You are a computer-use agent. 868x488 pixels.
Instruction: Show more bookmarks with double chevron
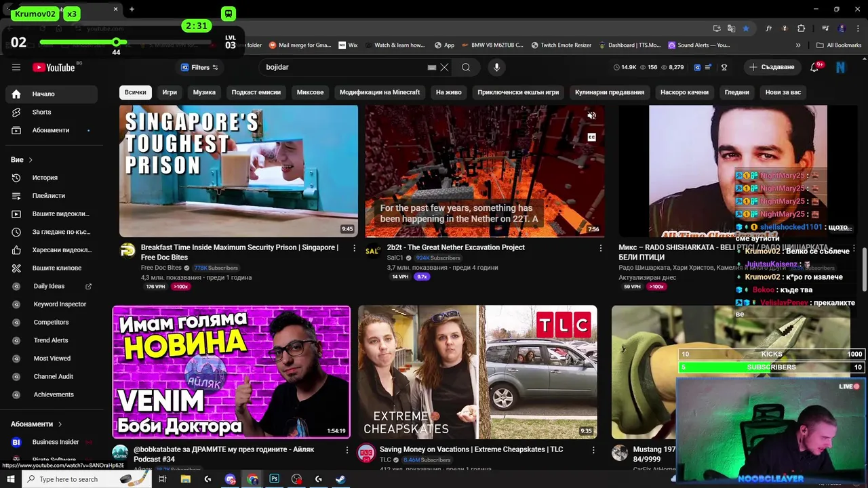tap(798, 45)
